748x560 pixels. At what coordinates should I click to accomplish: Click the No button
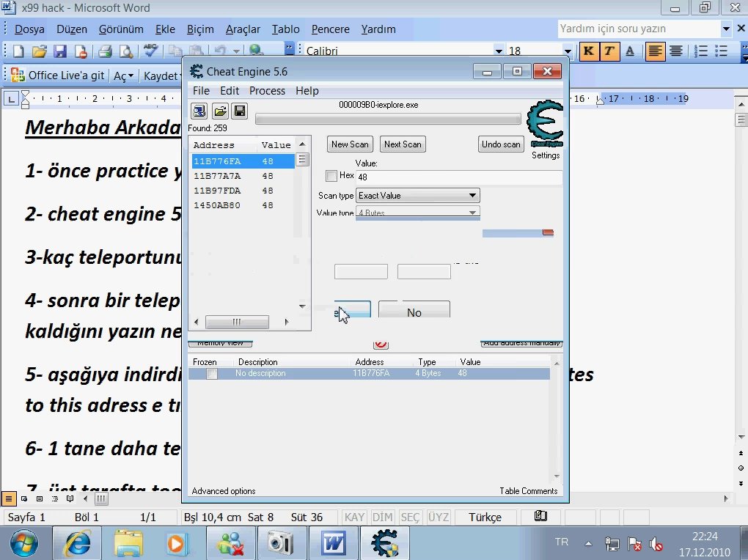click(x=414, y=311)
